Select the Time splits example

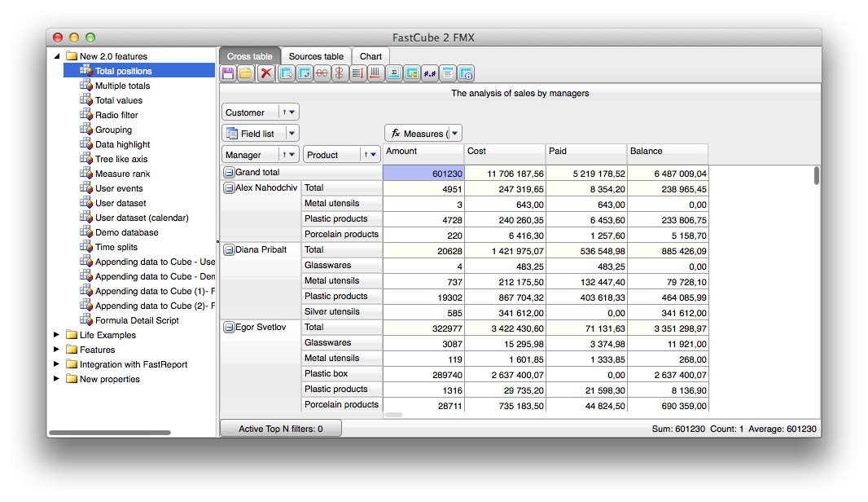(x=116, y=247)
